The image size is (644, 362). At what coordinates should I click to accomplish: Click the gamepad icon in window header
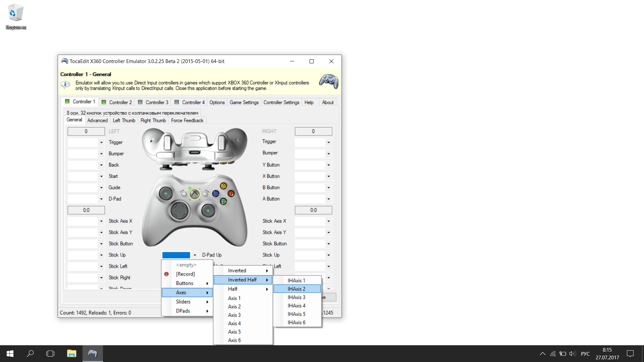[328, 81]
